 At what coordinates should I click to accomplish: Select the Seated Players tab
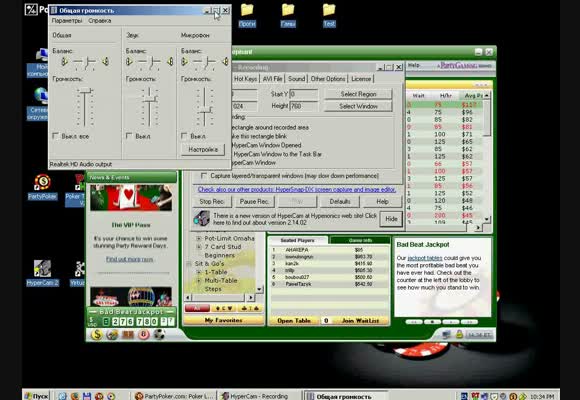coord(297,240)
